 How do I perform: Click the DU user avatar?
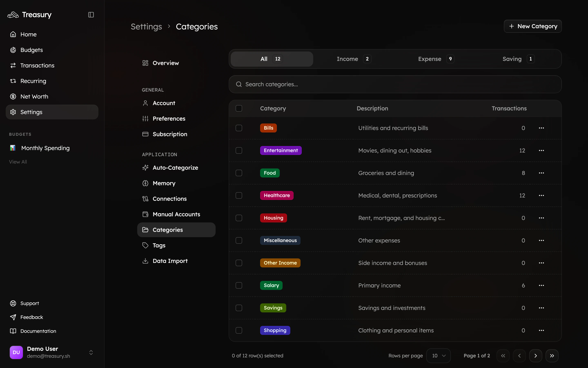pos(16,352)
